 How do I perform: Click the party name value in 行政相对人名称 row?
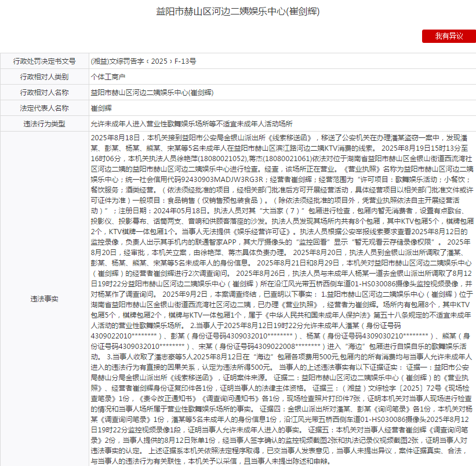151,92
